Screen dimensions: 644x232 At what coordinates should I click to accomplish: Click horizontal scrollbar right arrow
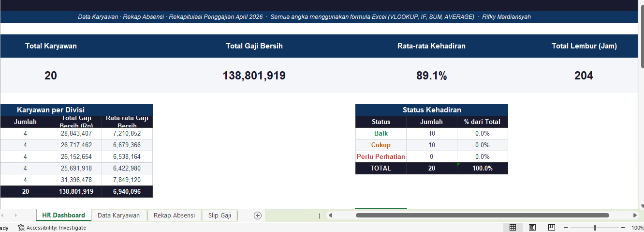point(635,215)
